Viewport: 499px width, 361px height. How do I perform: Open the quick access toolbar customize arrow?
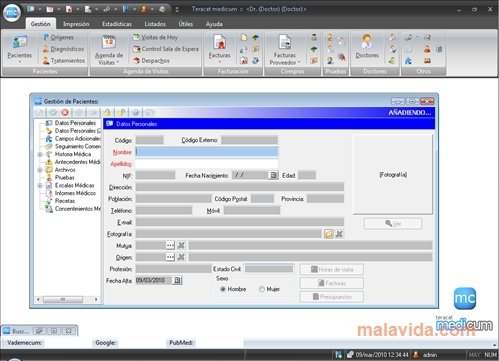177,9
